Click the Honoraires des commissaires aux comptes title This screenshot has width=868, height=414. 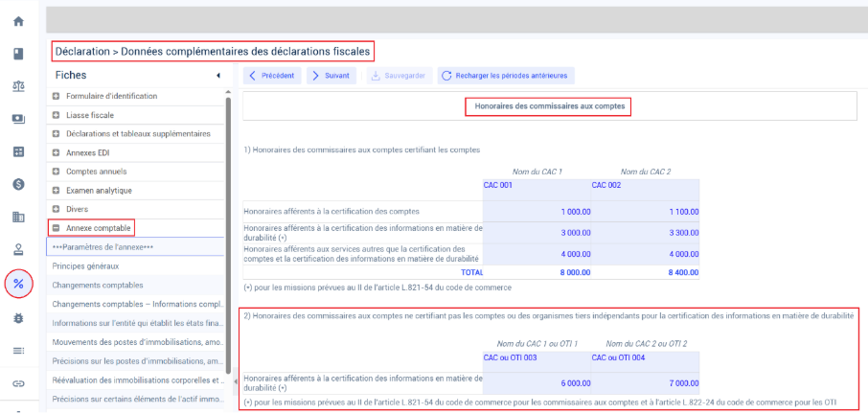pos(548,106)
